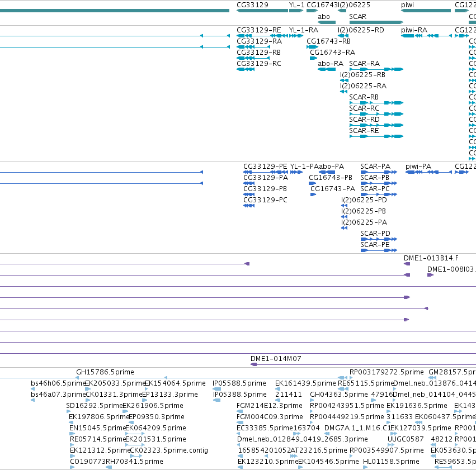
Task: Click EST HL01158.5prime
Action: pyautogui.click(x=365, y=467)
